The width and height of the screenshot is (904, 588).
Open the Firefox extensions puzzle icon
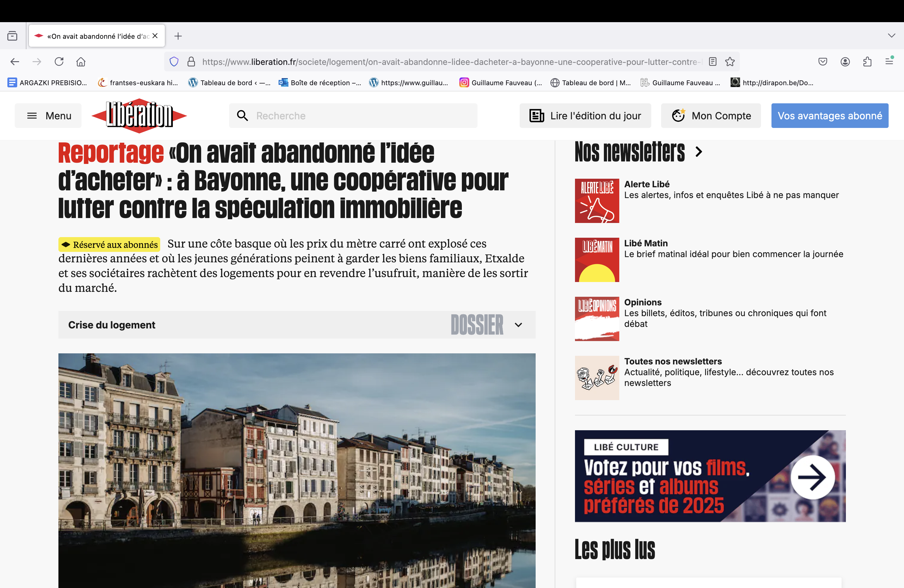(x=867, y=62)
